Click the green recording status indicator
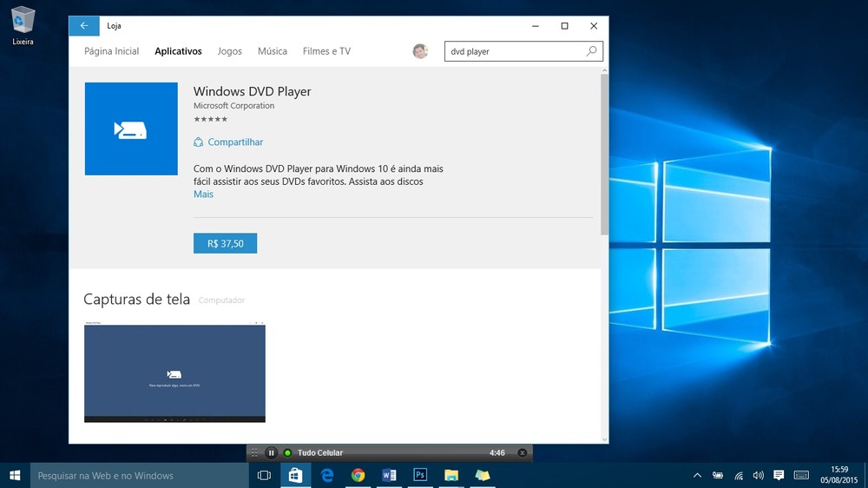Screen dimensions: 868x488 click(x=287, y=452)
